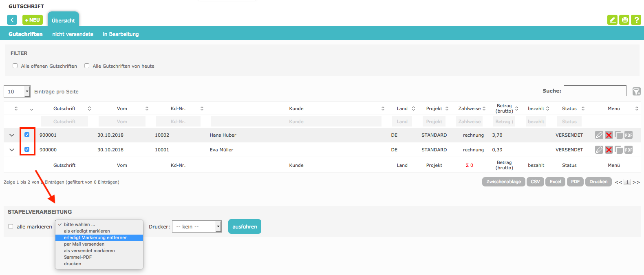The image size is (644, 275).
Task: Open the Drucker printer dropdown
Action: point(196,226)
